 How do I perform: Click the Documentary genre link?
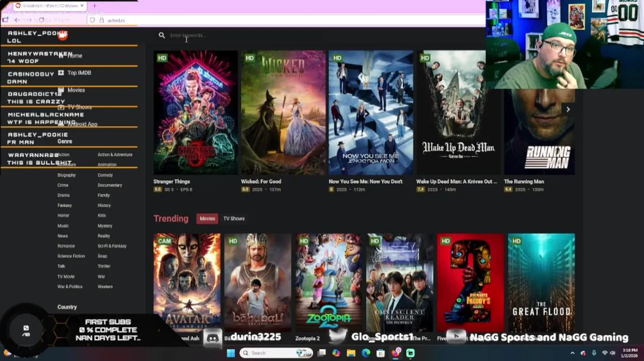tap(110, 186)
